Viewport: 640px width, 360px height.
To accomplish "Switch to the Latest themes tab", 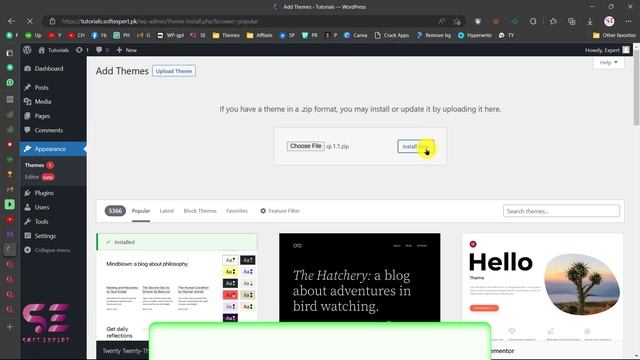I will (x=167, y=211).
